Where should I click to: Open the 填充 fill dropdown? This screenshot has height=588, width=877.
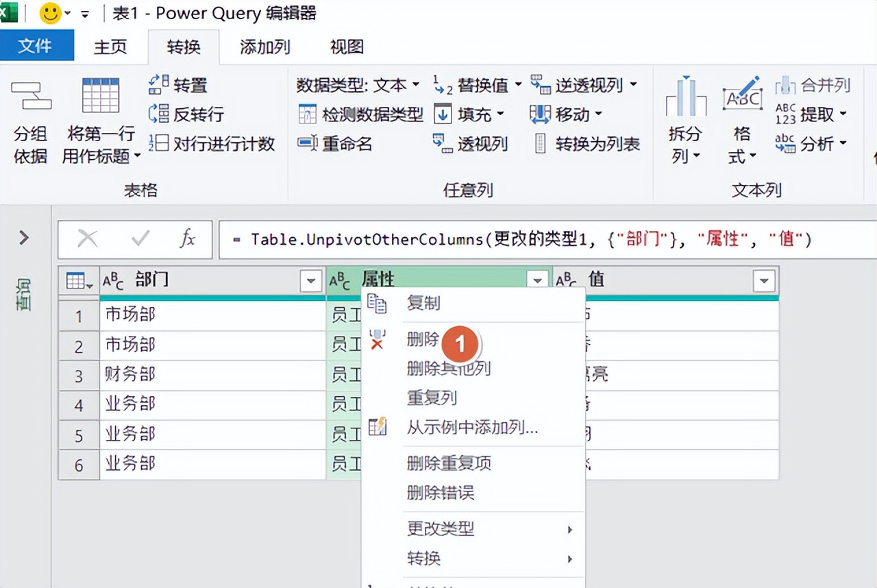(x=470, y=114)
